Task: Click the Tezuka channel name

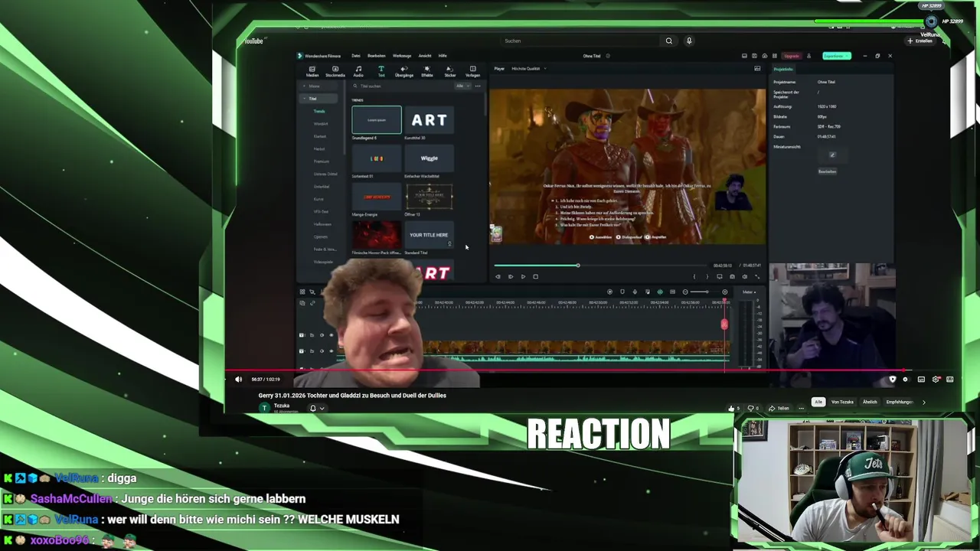Action: click(282, 406)
